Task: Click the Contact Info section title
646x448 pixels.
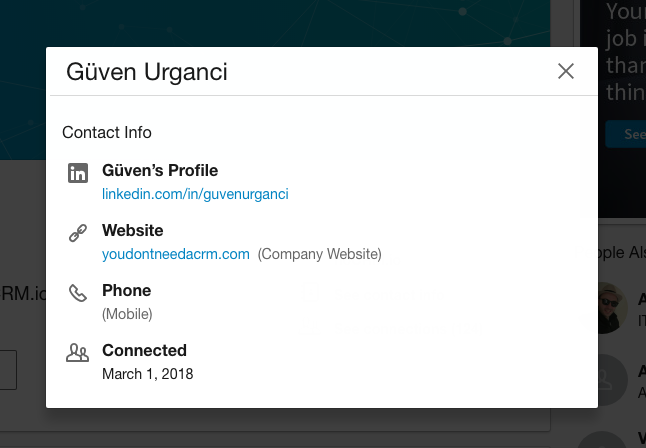Action: (x=107, y=132)
